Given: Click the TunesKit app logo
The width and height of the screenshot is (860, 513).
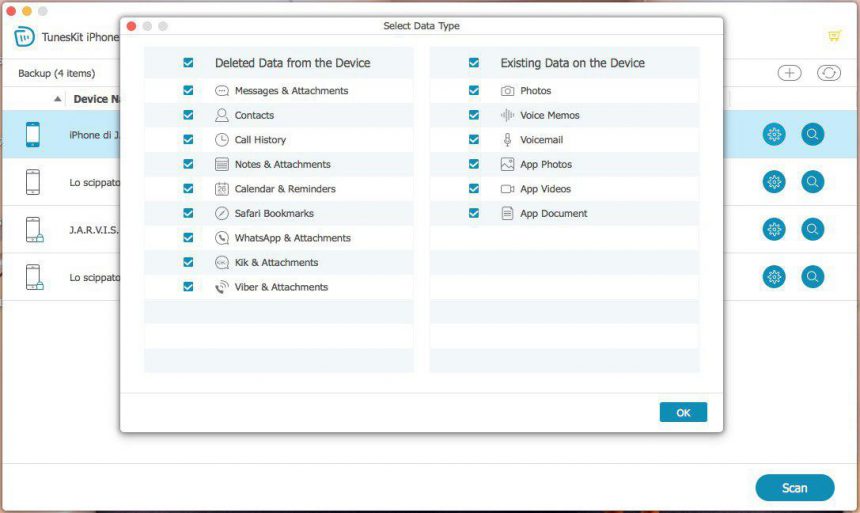Looking at the screenshot, I should pyautogui.click(x=24, y=37).
